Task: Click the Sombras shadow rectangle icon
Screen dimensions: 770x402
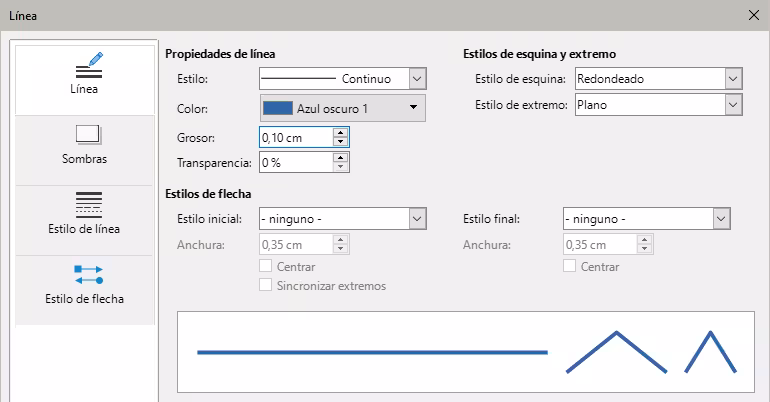Action: point(88,135)
